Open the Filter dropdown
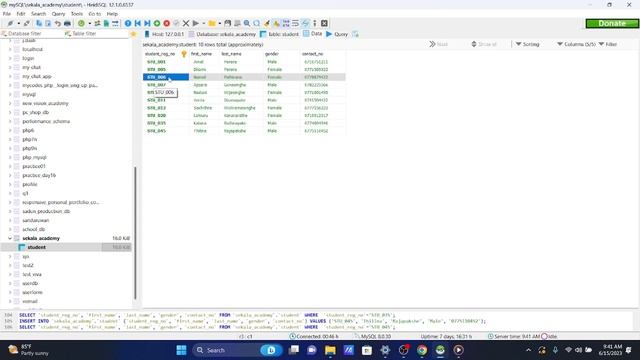640x360 pixels. [608, 44]
